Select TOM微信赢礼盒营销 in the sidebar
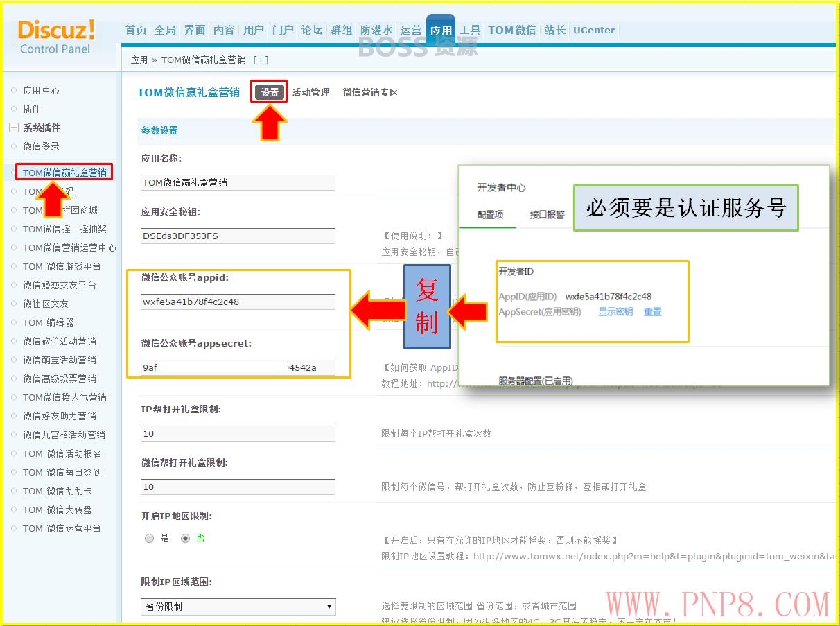 click(x=64, y=173)
